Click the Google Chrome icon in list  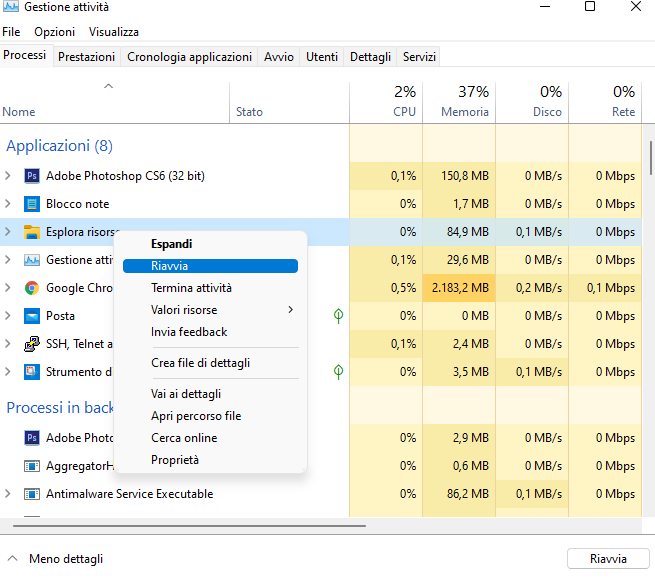(31, 288)
